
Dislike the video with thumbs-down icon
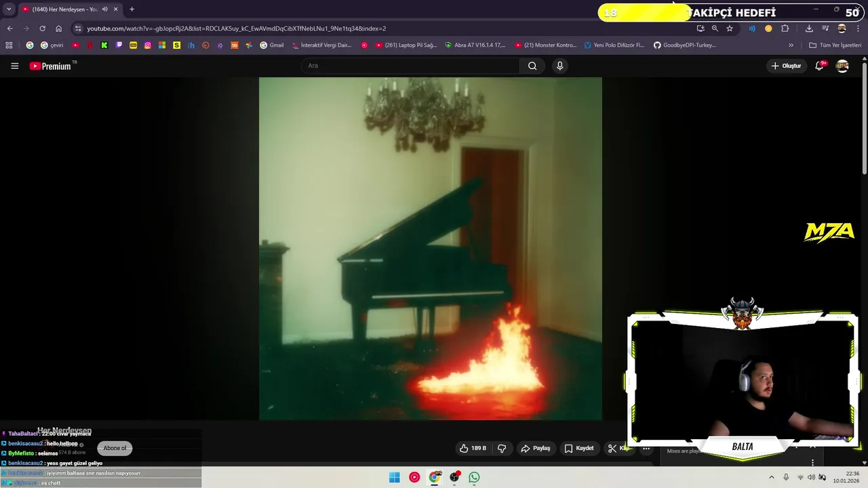[502, 448]
